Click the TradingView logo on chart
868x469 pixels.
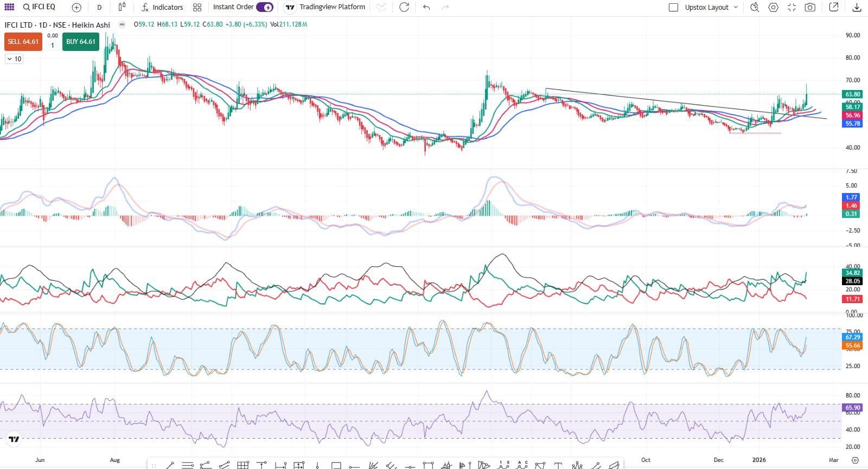[14, 439]
